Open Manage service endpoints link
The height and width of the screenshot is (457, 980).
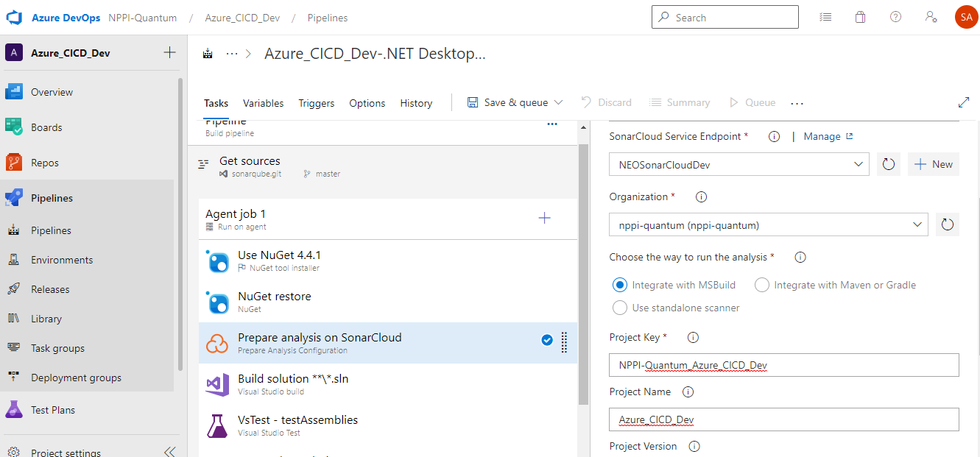pos(828,136)
